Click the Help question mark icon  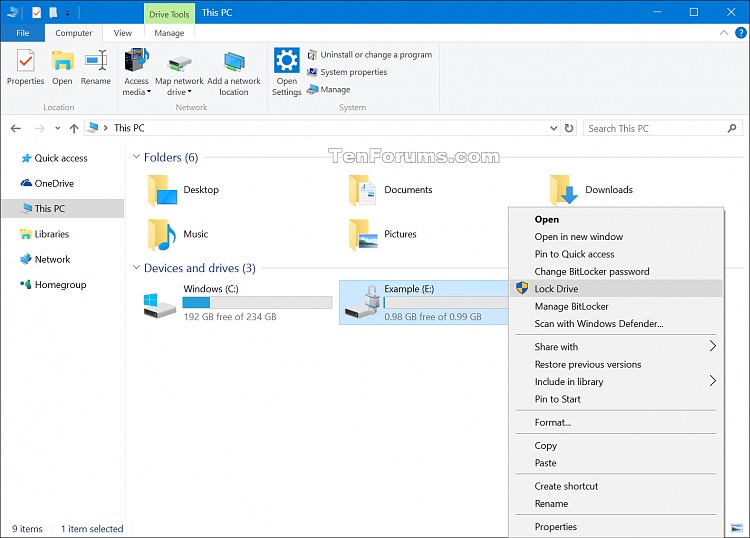(741, 33)
